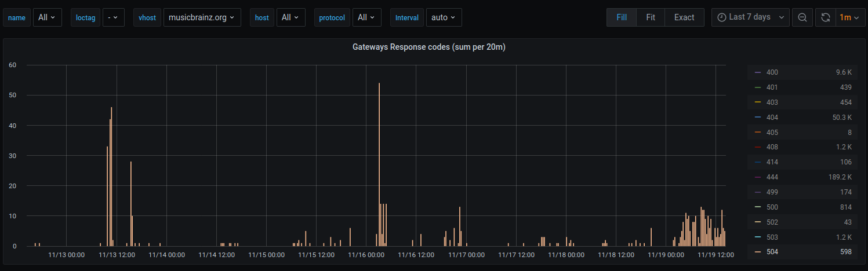
Task: Click the 598 value for 504
Action: [845, 252]
